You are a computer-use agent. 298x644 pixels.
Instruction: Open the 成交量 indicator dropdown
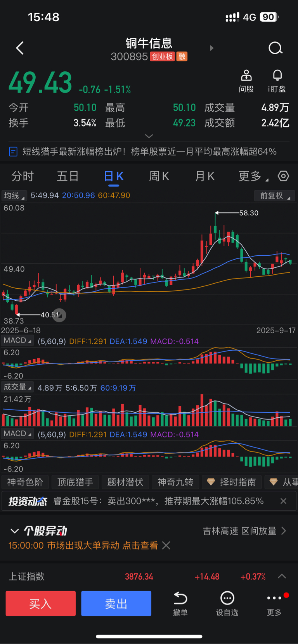[17, 387]
